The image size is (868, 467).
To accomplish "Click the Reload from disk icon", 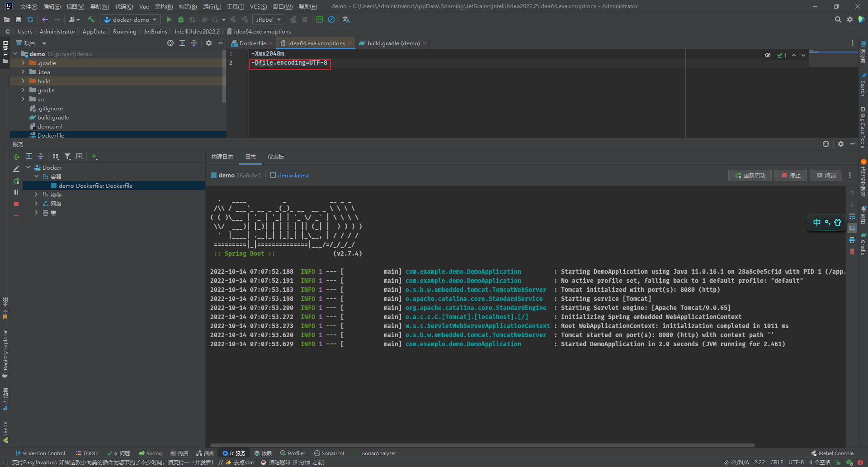I will (x=30, y=19).
